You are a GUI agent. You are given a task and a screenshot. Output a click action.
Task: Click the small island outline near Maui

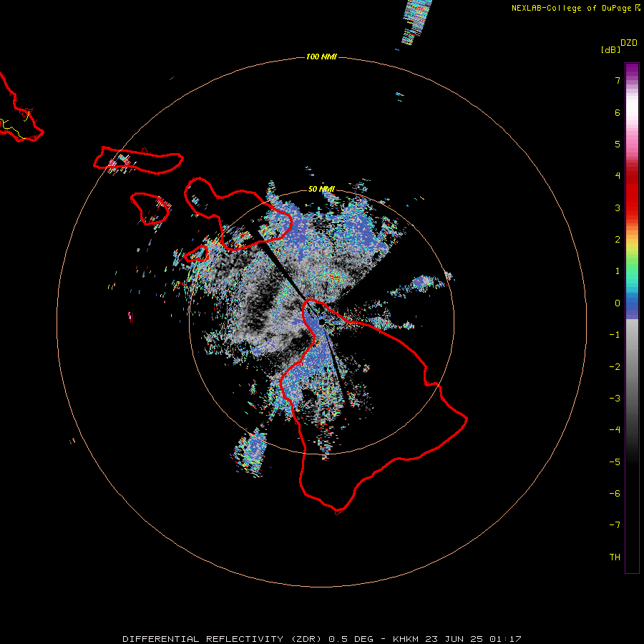[196, 253]
